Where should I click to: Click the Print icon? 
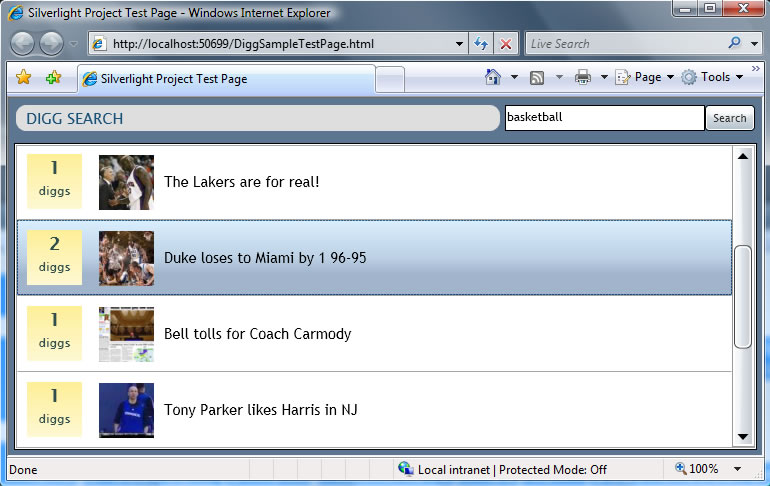(582, 77)
